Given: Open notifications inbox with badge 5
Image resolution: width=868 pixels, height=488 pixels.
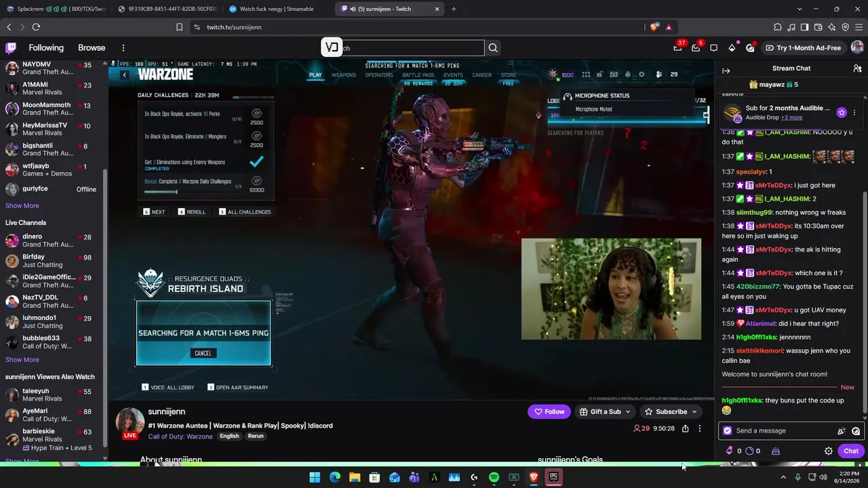Looking at the screenshot, I should click(696, 47).
